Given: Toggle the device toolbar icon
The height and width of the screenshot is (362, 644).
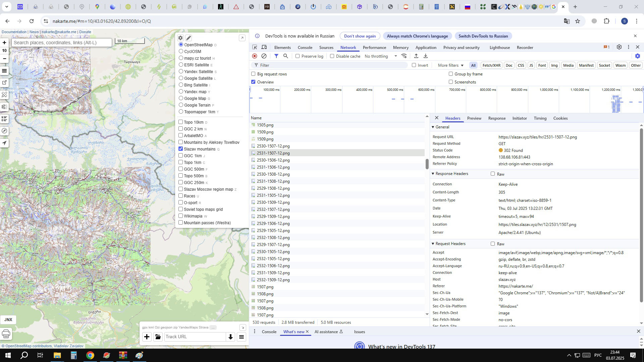Looking at the screenshot, I should pos(264,47).
